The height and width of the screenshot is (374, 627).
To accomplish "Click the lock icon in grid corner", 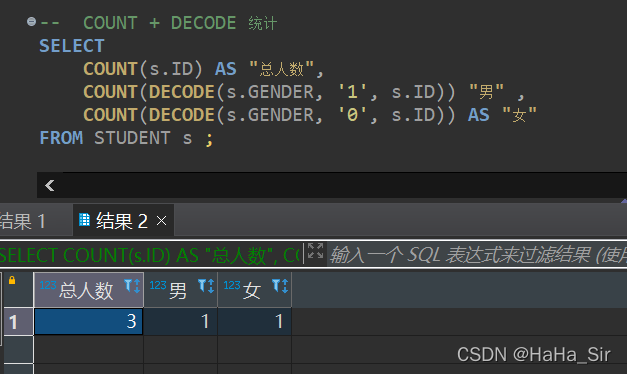I will pyautogui.click(x=12, y=280).
